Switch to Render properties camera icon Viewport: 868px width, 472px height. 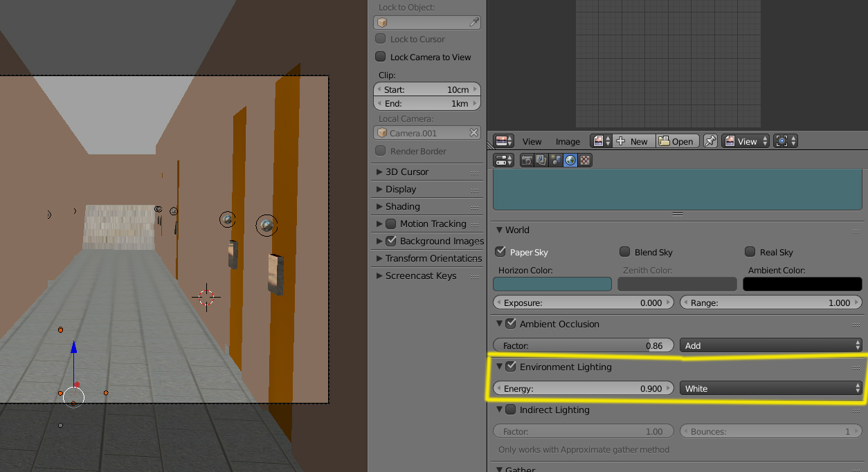tap(527, 160)
